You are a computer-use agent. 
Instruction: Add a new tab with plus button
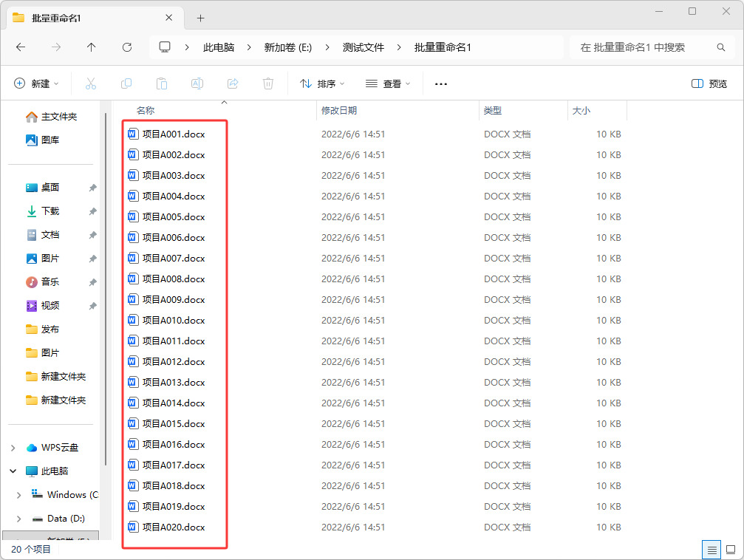(x=201, y=18)
